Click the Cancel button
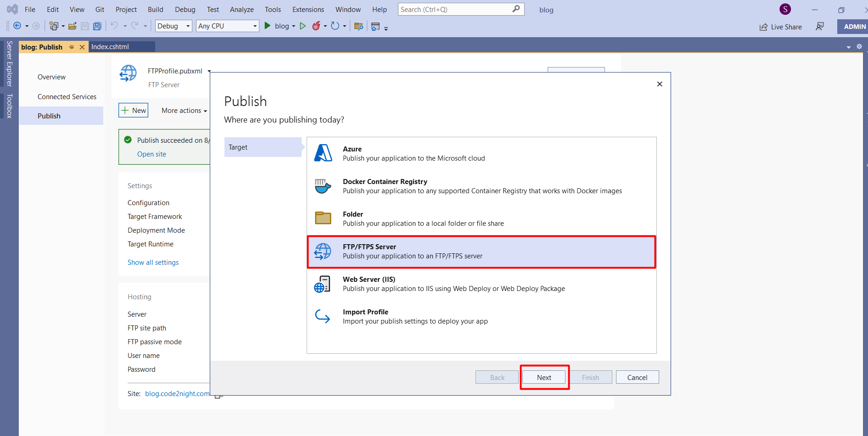The width and height of the screenshot is (868, 436). click(x=637, y=377)
